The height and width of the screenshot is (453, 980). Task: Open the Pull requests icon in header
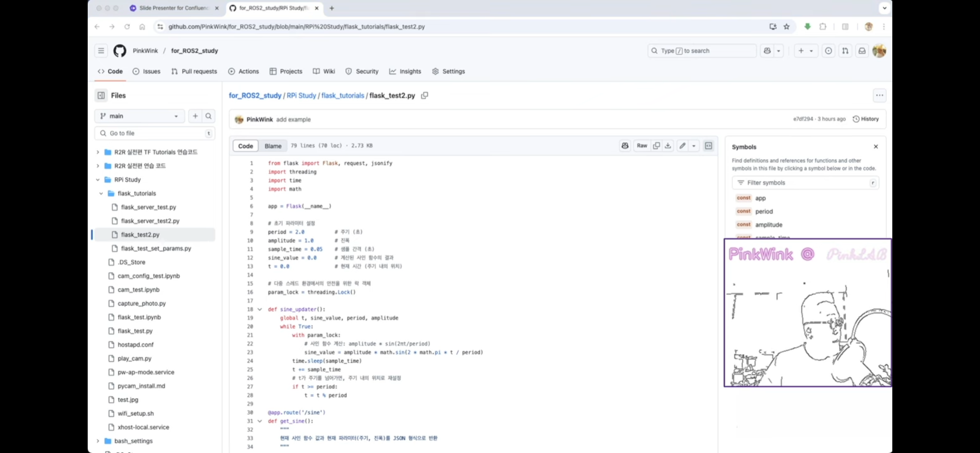845,51
